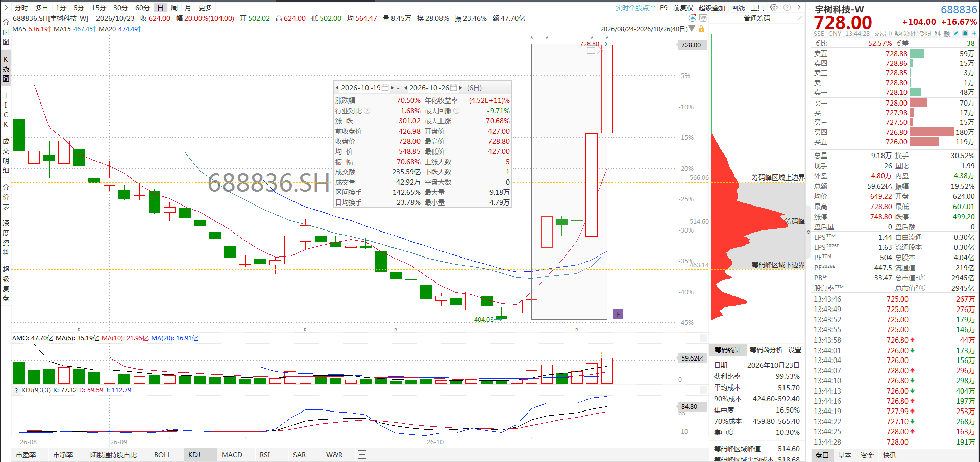Open the end date calendar picker
Image resolution: width=980 pixels, height=462 pixels.
[453, 88]
